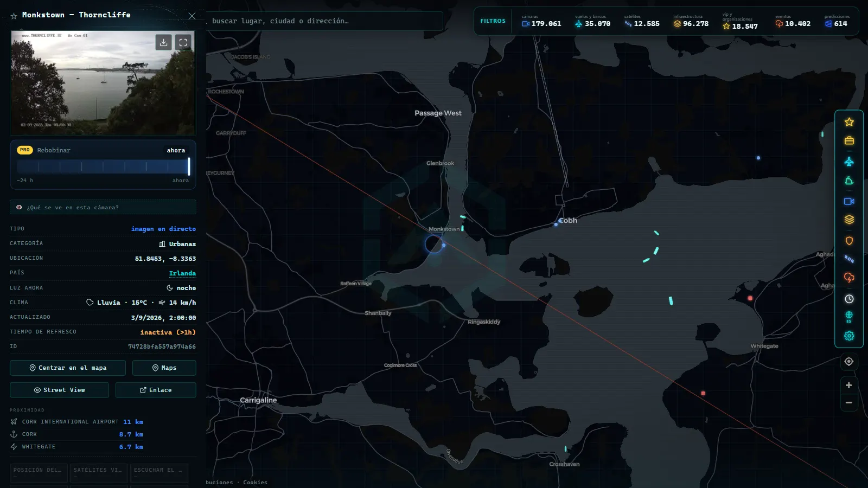Open the clock history icon in toolbar

(849, 299)
